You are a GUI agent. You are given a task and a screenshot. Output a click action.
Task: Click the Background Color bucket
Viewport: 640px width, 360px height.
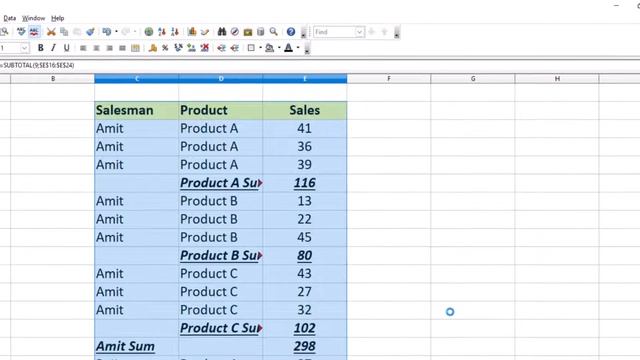point(269,48)
